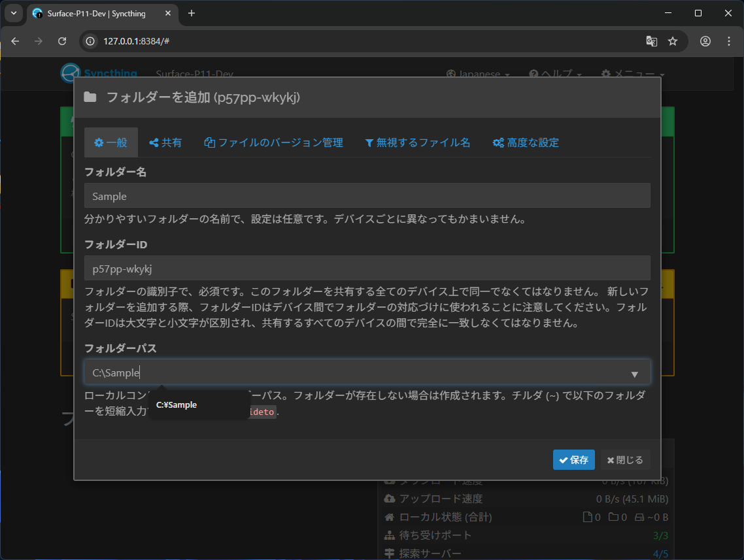Click the gear icon on the 一般 tab

99,142
